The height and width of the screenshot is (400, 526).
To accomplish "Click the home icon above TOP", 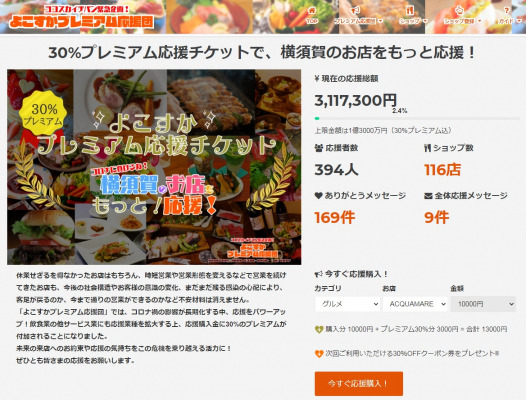I will tap(312, 11).
